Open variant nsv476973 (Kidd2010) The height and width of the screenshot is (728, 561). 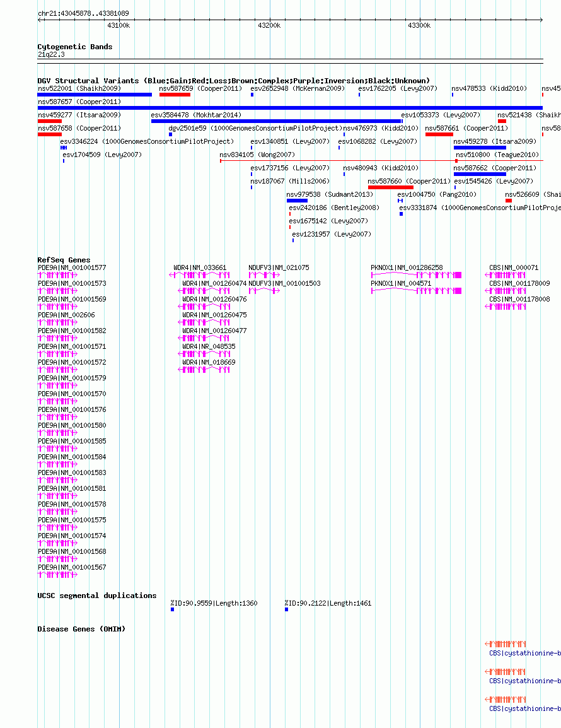point(381,128)
